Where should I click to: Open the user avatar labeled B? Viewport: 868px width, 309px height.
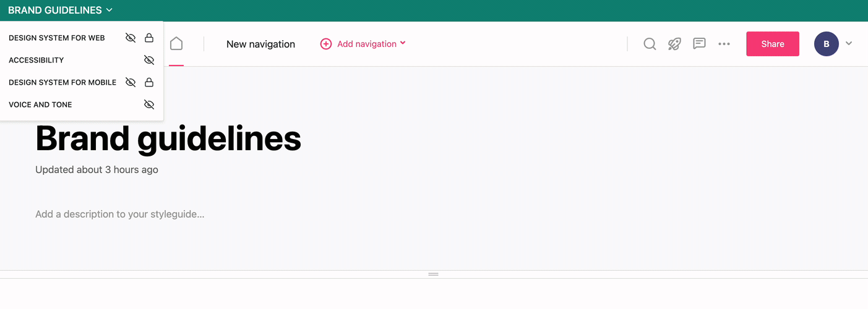coord(827,44)
